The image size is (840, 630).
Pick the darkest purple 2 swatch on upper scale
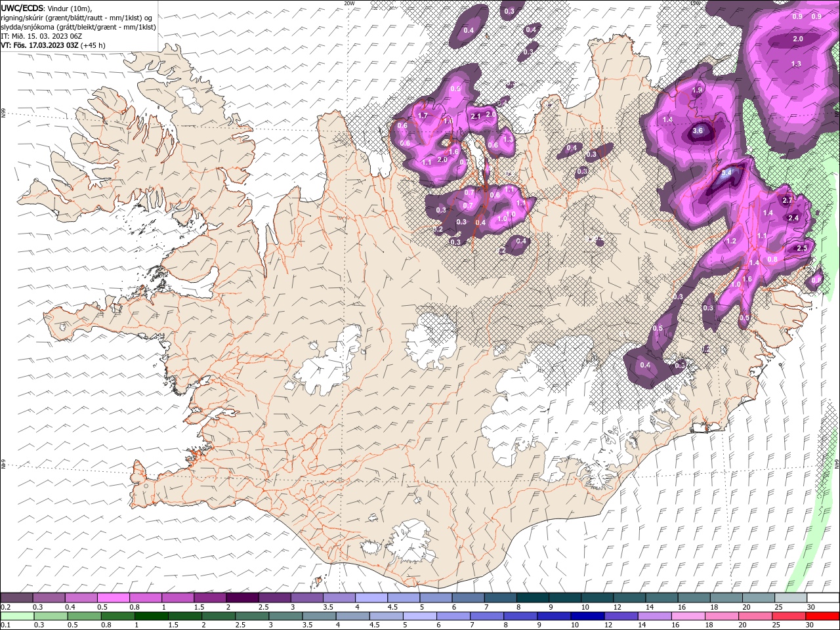[243, 598]
